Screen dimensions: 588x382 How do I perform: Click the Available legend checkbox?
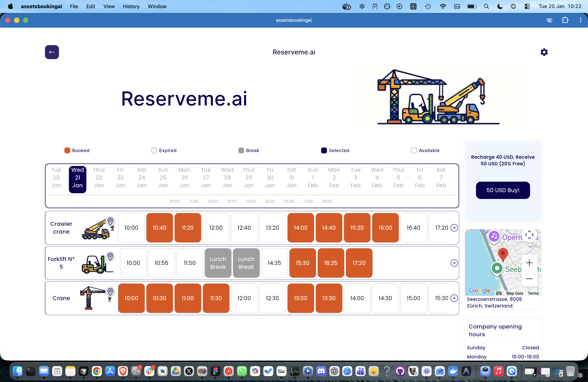[x=414, y=151]
